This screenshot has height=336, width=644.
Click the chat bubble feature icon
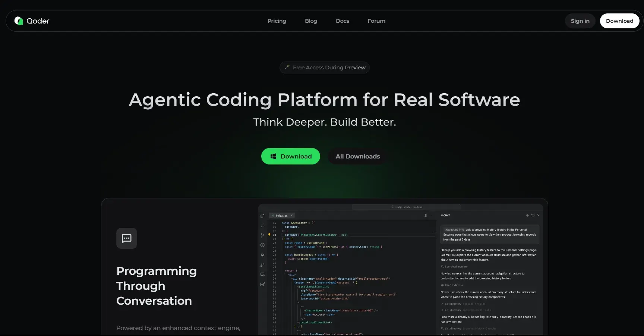pos(127,238)
